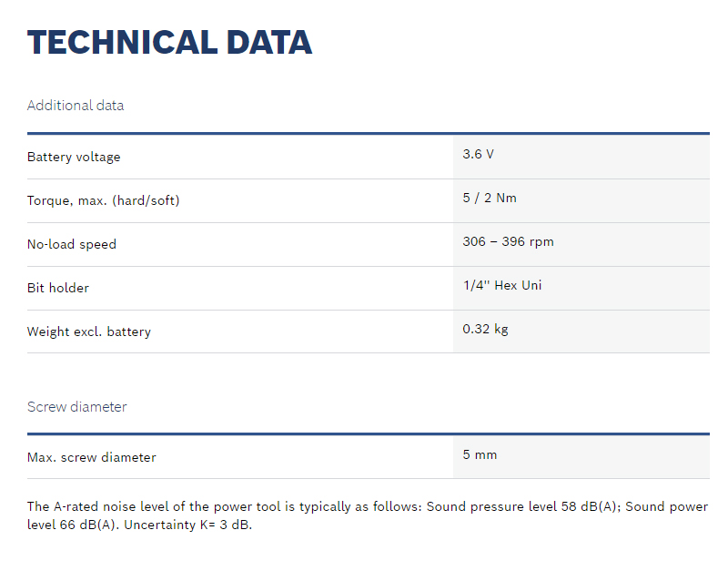Click the Screw diameter section title
Viewport: 728px width, 571px height.
(76, 407)
